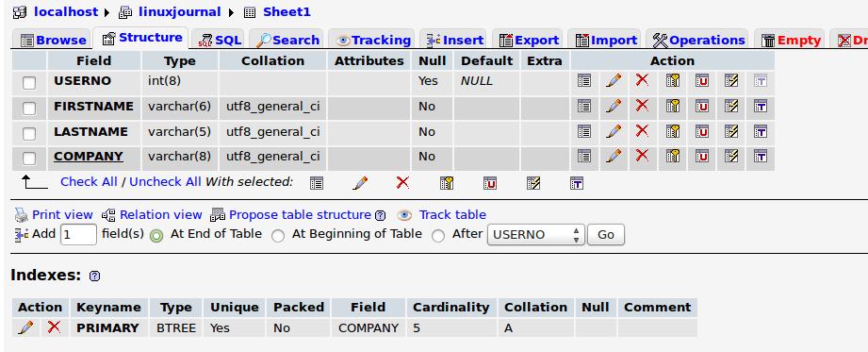Open the Browse tab
This screenshot has height=352, width=868.
(53, 40)
